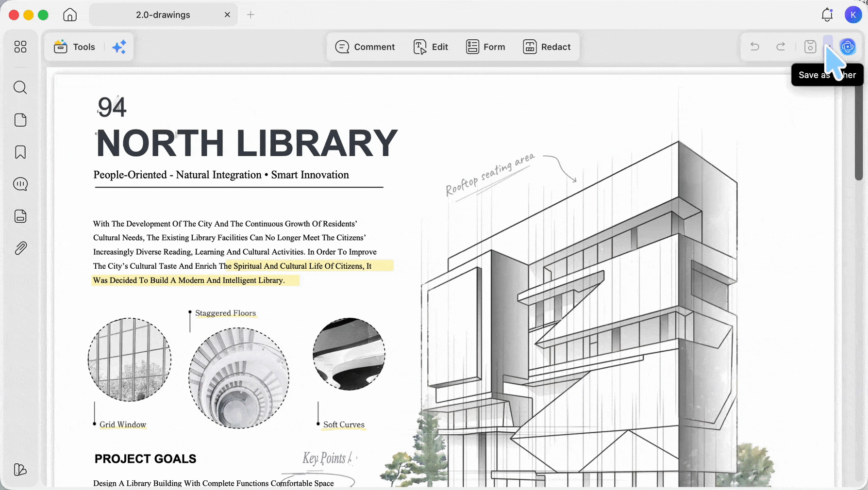Viewport: 868px width, 490px height.
Task: Click the NORTH LIBRARY heading
Action: (247, 143)
